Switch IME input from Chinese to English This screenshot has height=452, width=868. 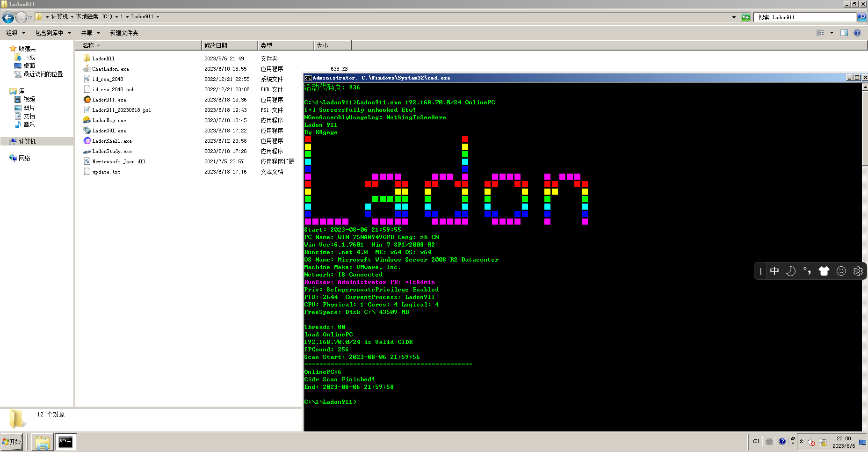click(x=774, y=271)
